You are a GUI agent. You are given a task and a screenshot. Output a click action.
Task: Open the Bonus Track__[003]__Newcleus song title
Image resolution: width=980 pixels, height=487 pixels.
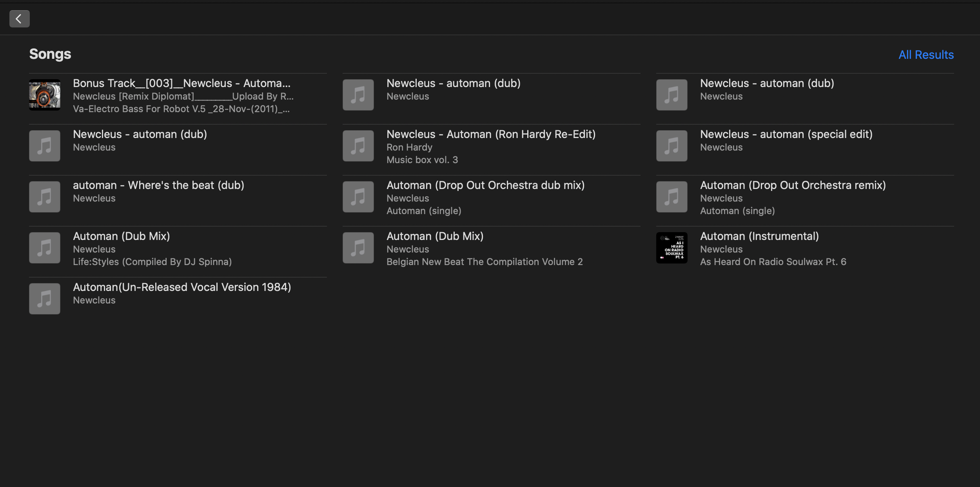tap(181, 83)
